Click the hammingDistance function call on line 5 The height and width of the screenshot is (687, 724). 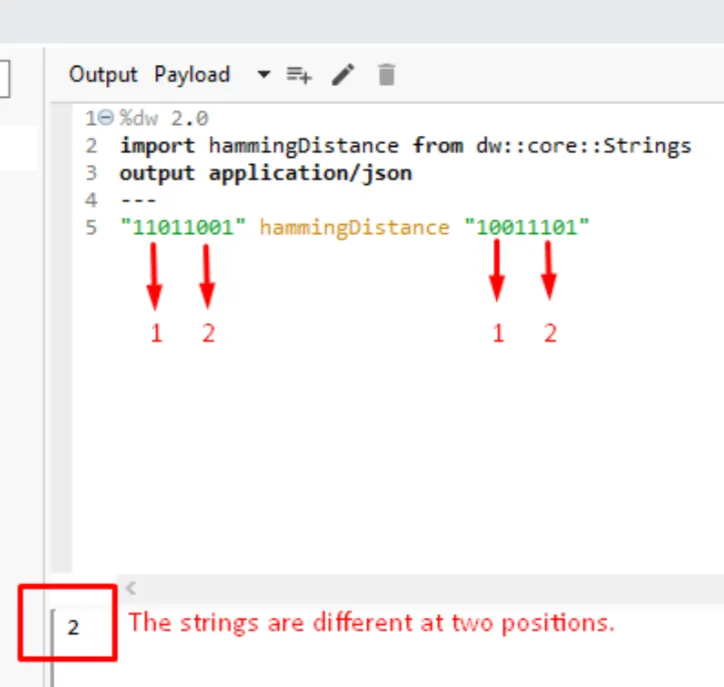[354, 228]
